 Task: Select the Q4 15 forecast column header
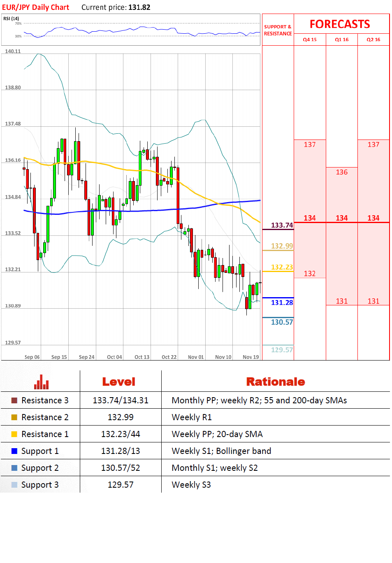point(310,40)
